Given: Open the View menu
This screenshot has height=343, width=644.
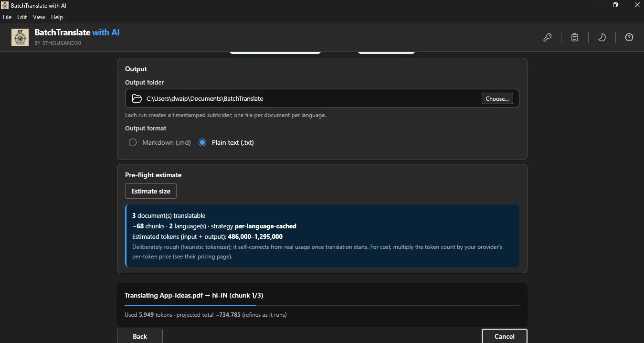Looking at the screenshot, I should click(x=39, y=17).
